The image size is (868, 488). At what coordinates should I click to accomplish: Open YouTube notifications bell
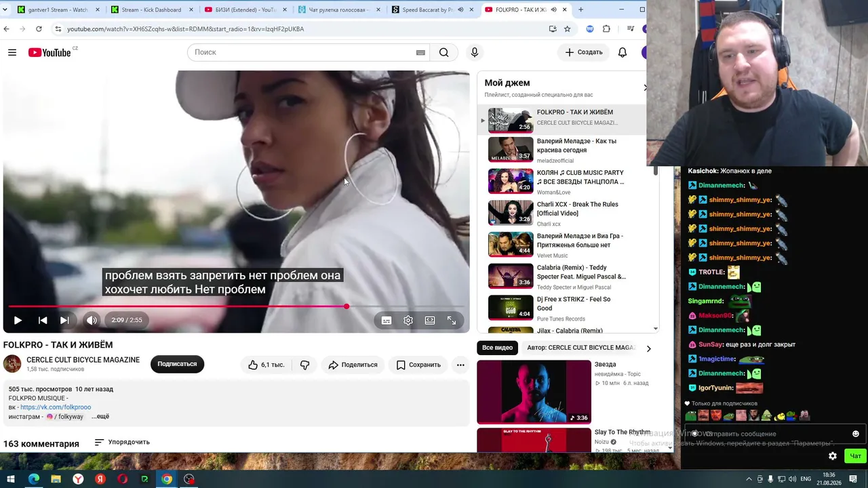click(x=623, y=52)
